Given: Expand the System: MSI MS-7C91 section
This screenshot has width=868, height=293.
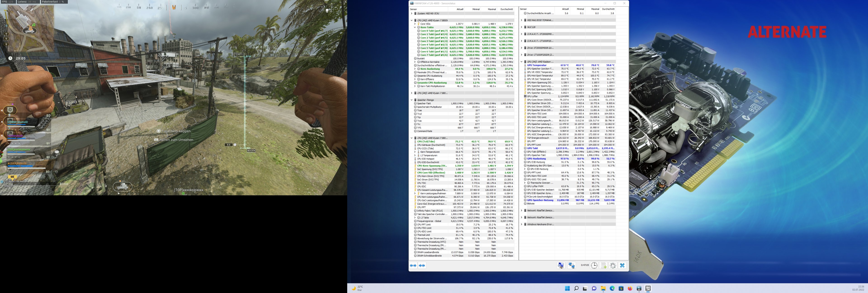Looking at the screenshot, I should (x=411, y=14).
